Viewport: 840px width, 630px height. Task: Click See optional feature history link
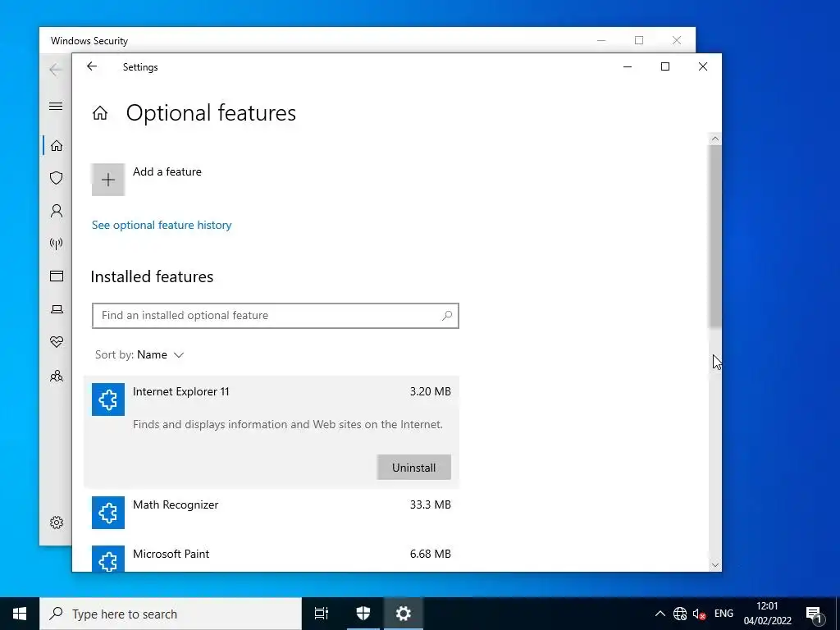tap(162, 225)
